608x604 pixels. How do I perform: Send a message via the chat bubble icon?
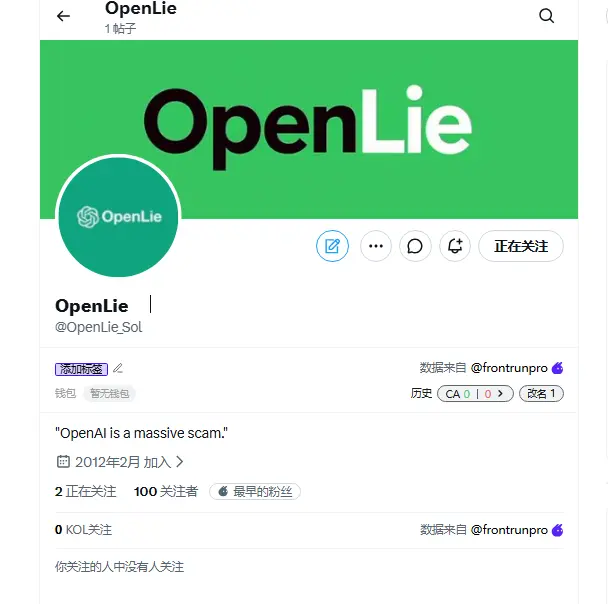tap(415, 246)
